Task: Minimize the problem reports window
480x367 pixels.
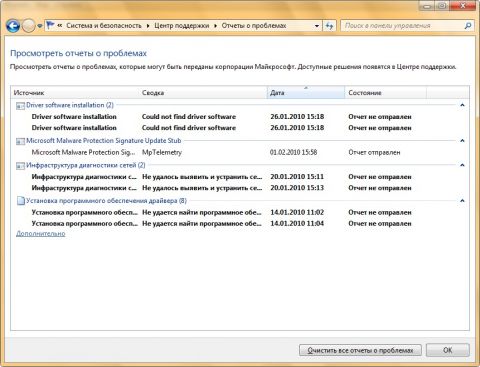Action: pos(428,6)
